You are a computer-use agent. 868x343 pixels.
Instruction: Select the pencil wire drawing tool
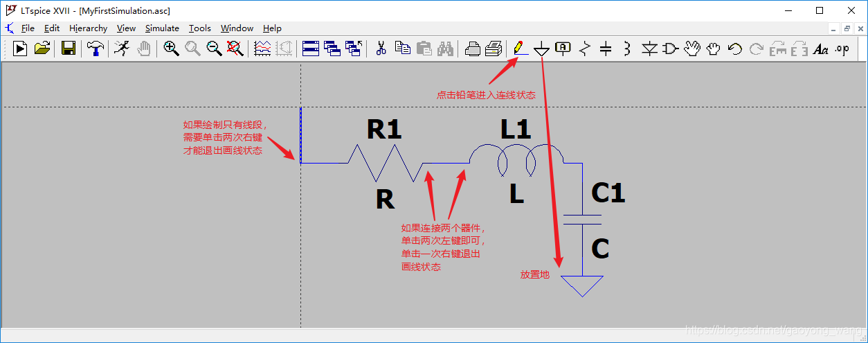519,49
